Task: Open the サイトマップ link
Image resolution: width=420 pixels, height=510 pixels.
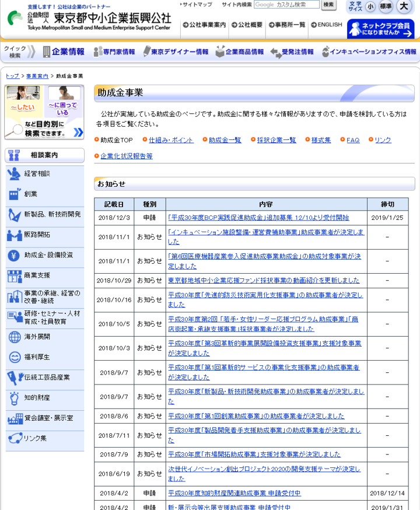Action: [196, 5]
